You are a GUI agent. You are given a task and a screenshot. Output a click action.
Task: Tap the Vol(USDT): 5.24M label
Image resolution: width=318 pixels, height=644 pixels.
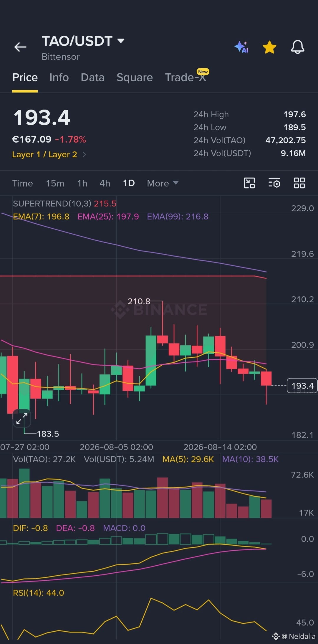pos(119,459)
